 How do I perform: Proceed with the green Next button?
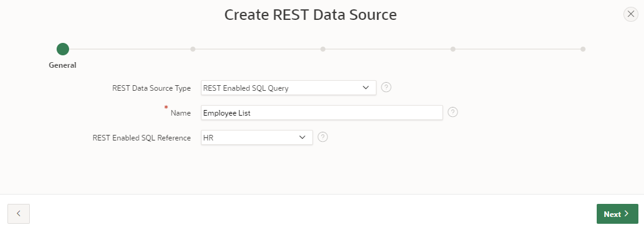617,214
